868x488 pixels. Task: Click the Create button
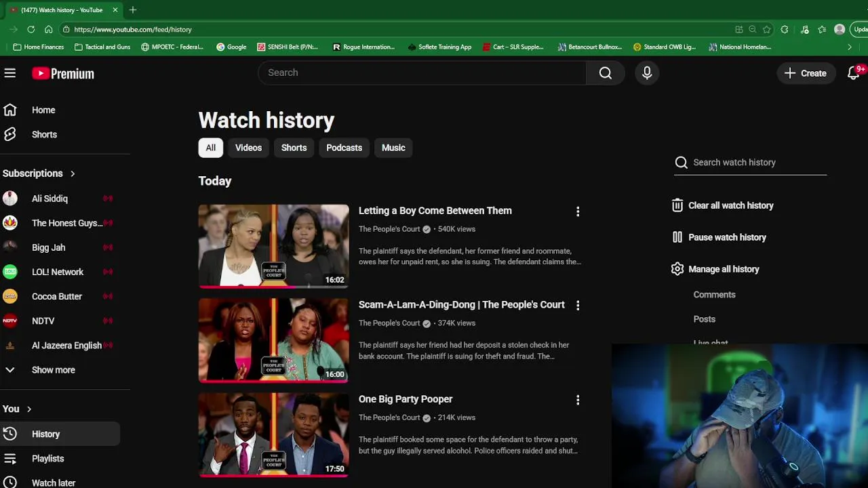pos(806,73)
